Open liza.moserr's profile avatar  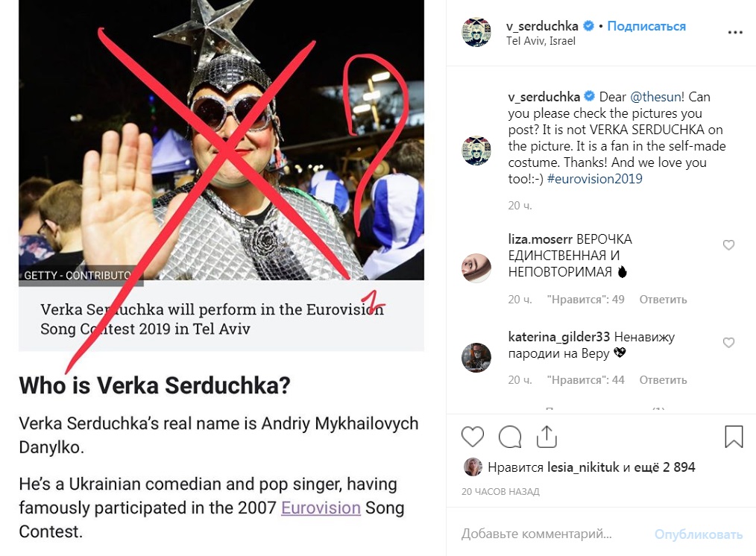point(476,268)
